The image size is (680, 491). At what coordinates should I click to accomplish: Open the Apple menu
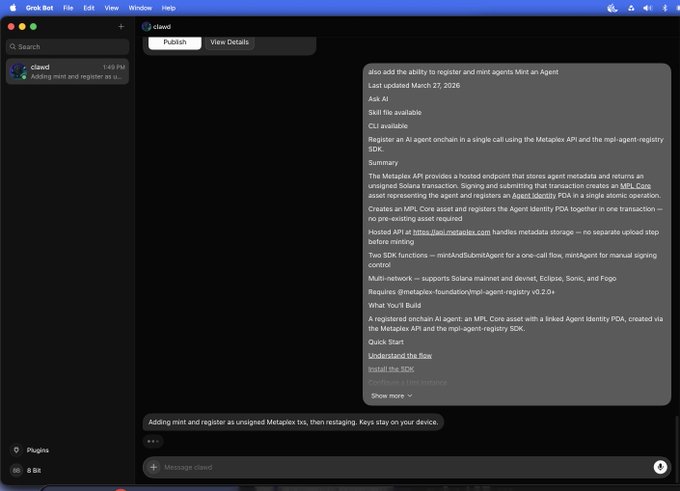[13, 8]
